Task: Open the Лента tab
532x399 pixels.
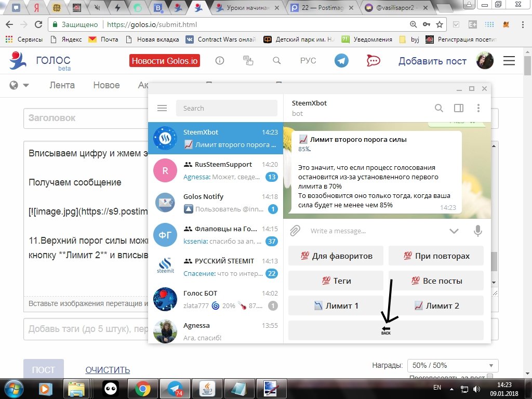Action: 62,85
